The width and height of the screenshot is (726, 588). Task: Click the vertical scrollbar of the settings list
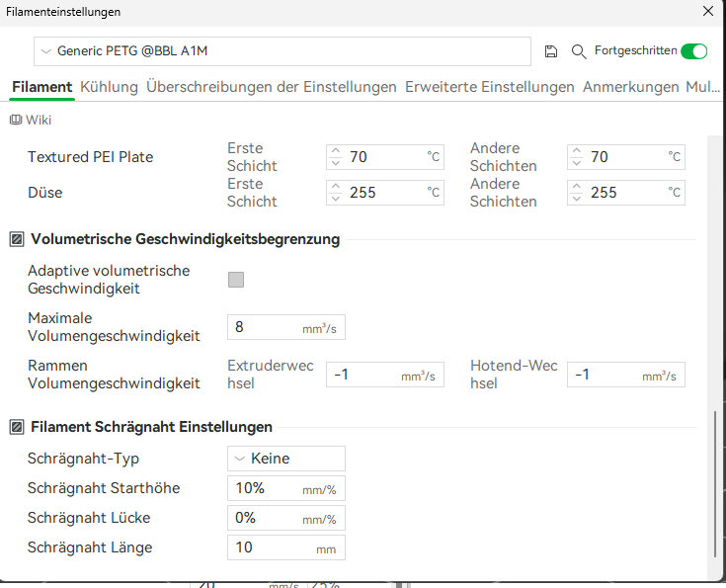pyautogui.click(x=715, y=484)
